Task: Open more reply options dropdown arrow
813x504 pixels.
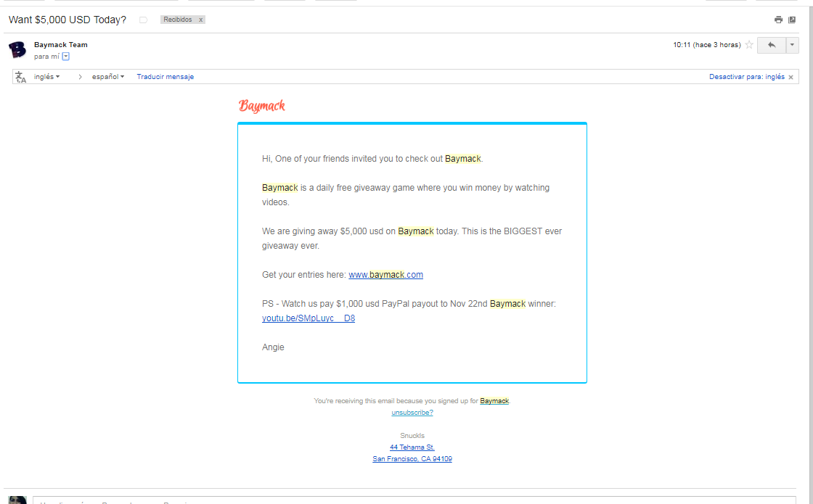Action: tap(792, 45)
